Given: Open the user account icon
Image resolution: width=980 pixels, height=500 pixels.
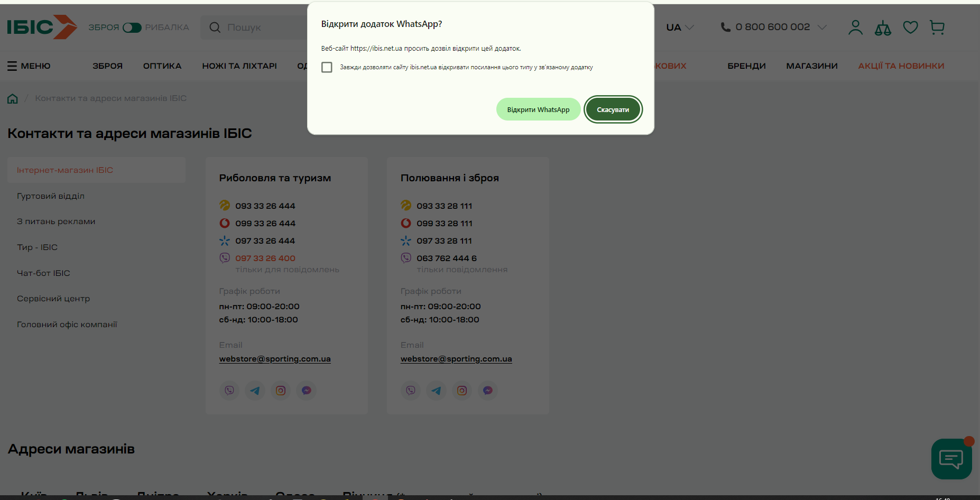Looking at the screenshot, I should [855, 27].
